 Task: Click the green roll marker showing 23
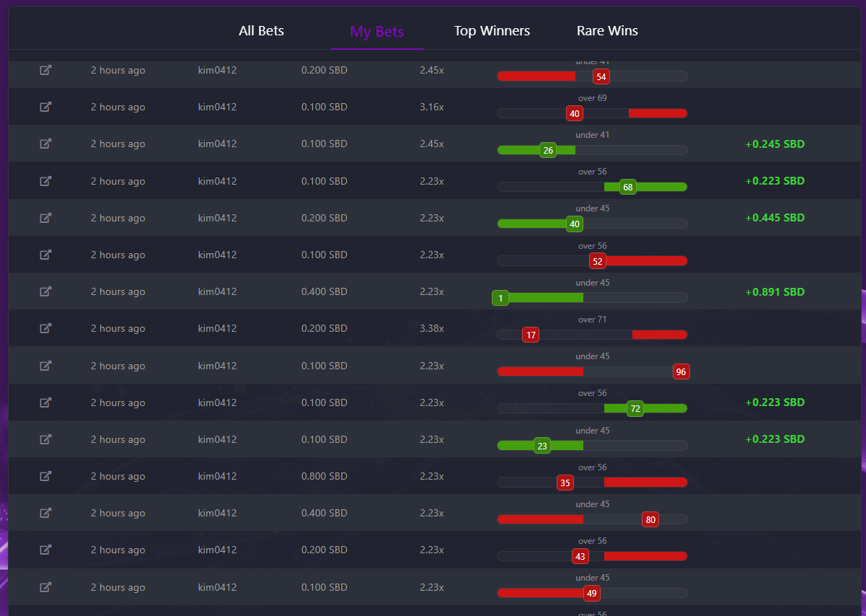coord(542,446)
